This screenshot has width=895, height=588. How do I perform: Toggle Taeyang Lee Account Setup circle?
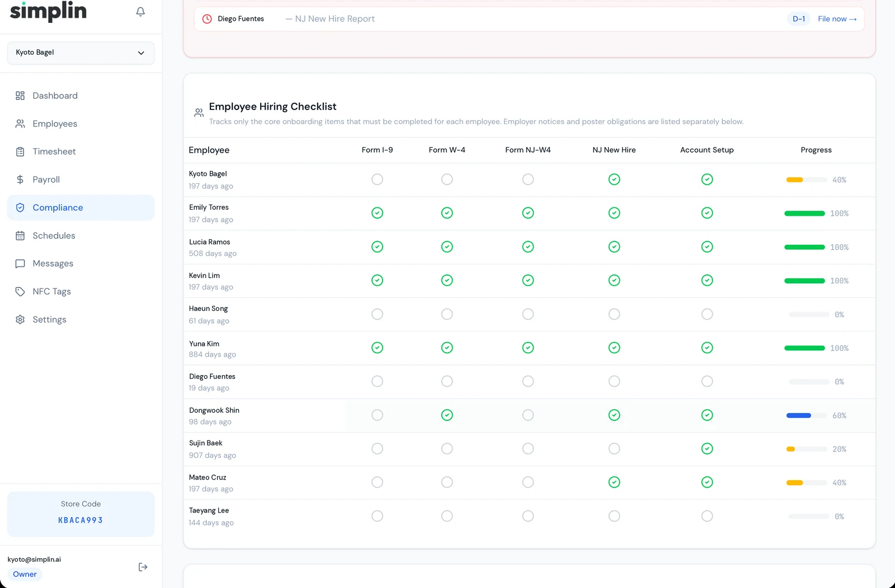(x=707, y=516)
